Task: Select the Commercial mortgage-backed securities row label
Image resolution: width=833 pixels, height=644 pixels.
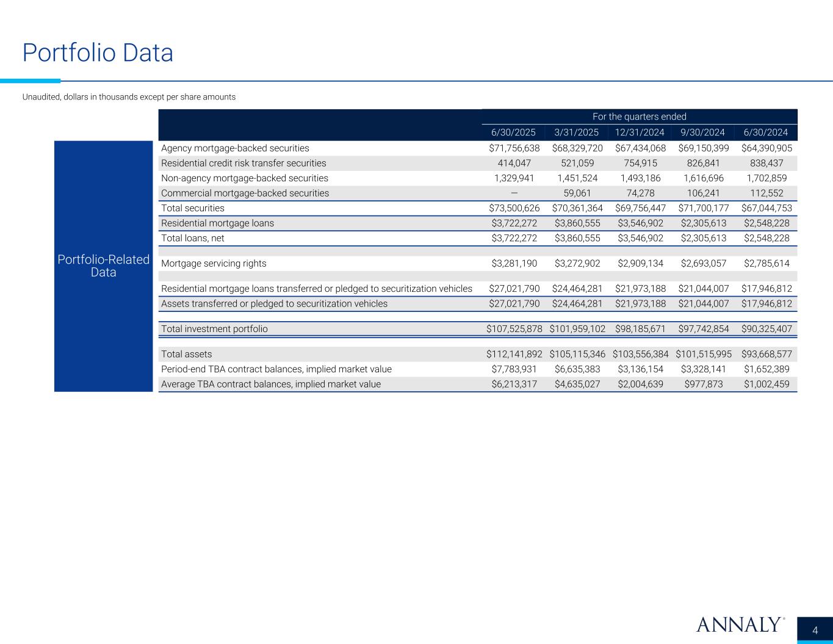Action: point(245,194)
